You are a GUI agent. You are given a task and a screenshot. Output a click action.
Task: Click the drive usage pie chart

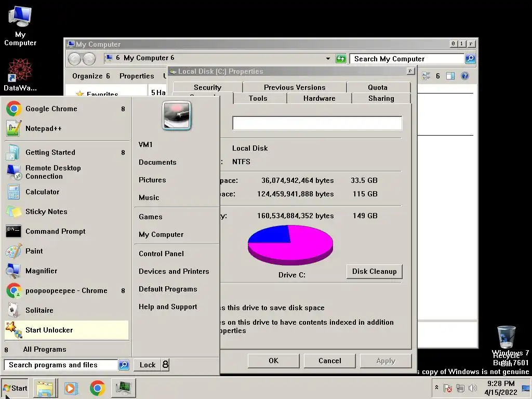tap(290, 245)
